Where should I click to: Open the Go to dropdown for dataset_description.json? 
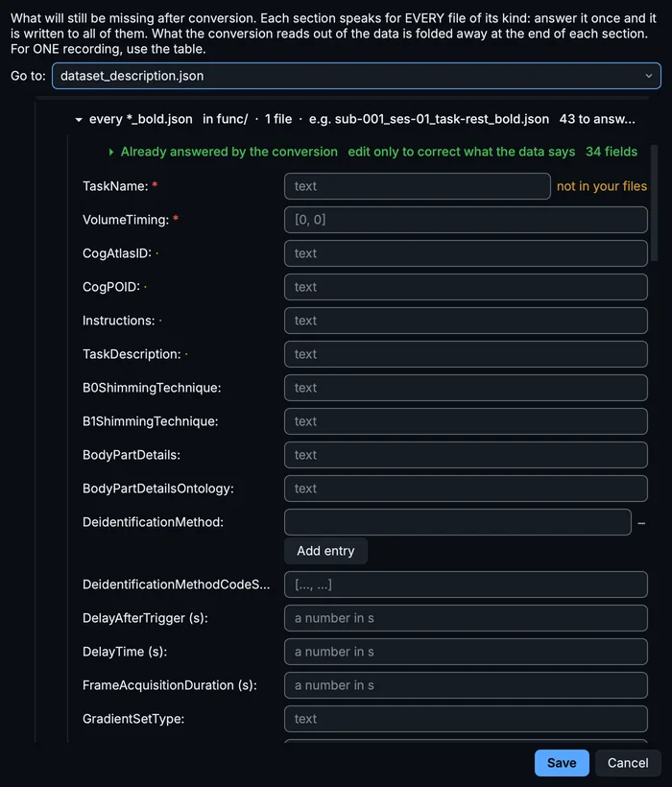pos(356,76)
